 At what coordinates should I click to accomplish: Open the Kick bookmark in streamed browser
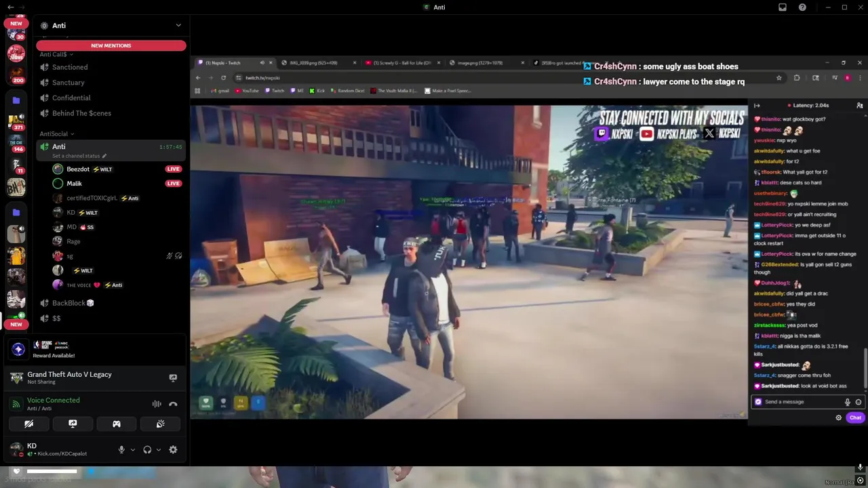pos(316,91)
